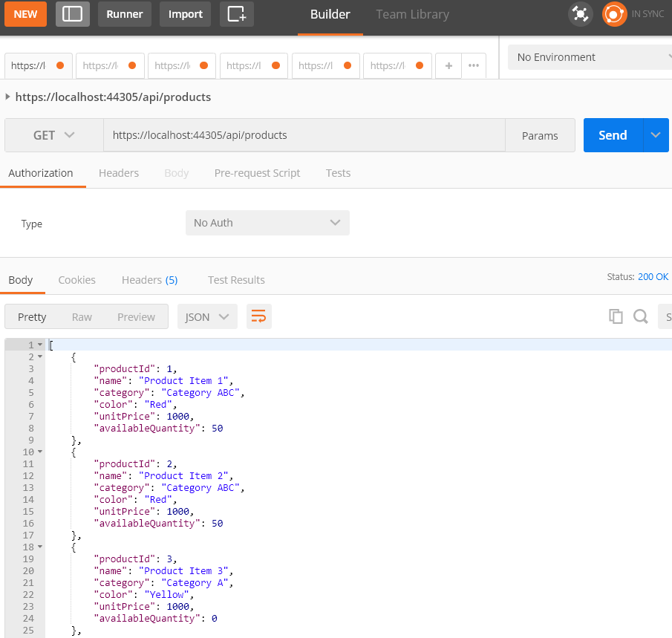The width and height of the screenshot is (672, 638).
Task: Switch response view to Raw
Action: [x=82, y=316]
